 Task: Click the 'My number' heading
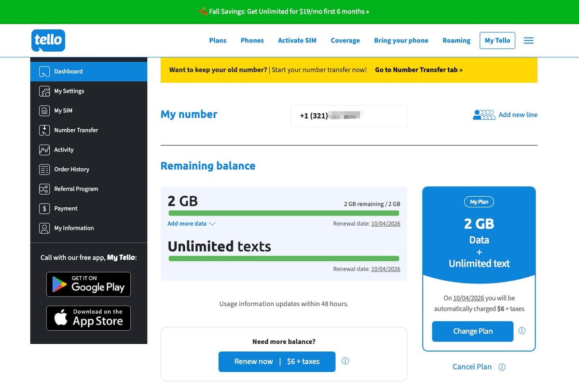(x=189, y=114)
